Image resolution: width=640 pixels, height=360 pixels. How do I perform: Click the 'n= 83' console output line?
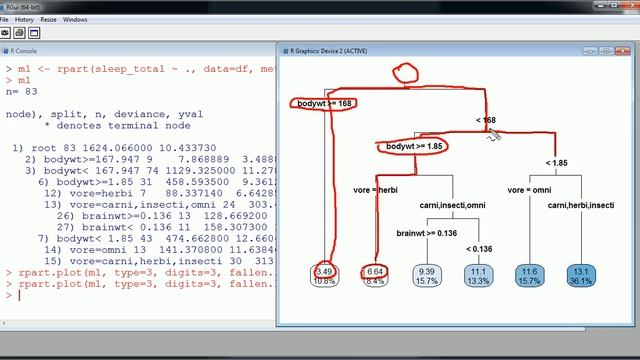(22, 92)
